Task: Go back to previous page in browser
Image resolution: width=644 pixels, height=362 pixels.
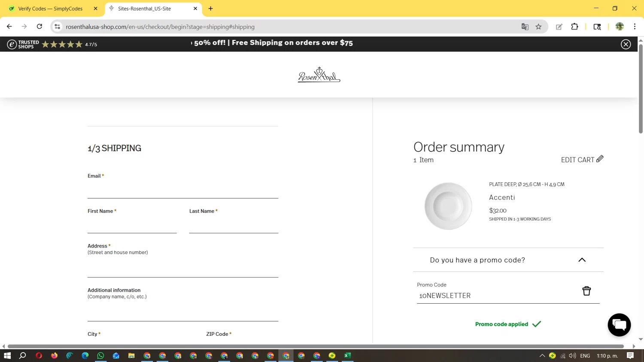Action: point(9,27)
